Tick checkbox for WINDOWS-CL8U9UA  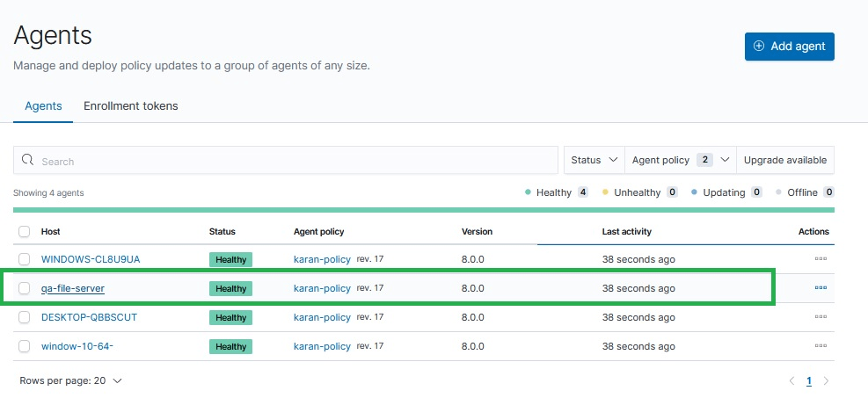(x=24, y=258)
